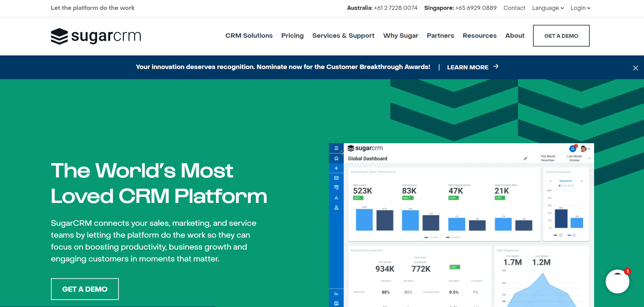
Task: Expand the Language dropdown in the top bar
Action: (548, 8)
